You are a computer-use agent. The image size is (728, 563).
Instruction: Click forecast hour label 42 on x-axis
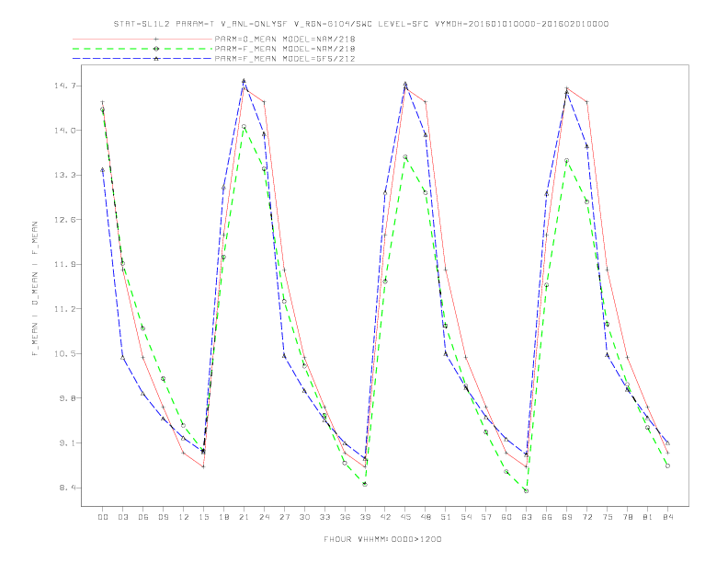tap(385, 517)
